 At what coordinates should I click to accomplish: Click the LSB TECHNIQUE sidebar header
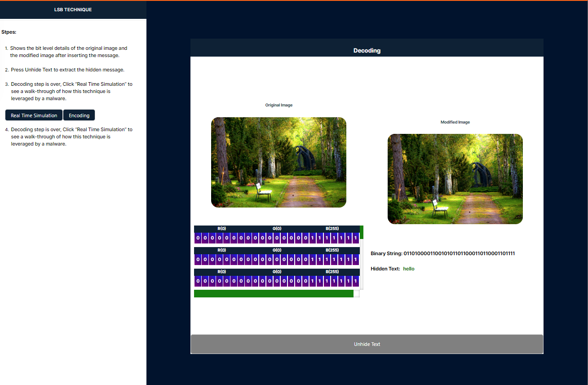click(73, 9)
